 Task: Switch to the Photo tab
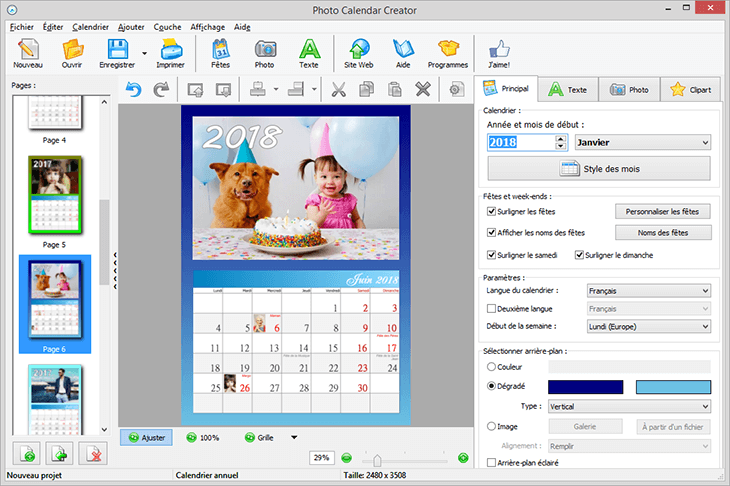pyautogui.click(x=629, y=89)
